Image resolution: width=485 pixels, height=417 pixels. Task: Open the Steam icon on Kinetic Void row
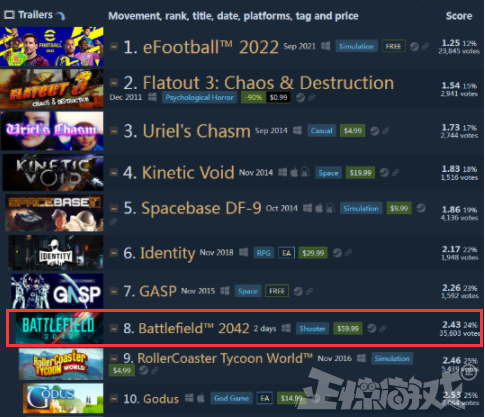pos(384,172)
